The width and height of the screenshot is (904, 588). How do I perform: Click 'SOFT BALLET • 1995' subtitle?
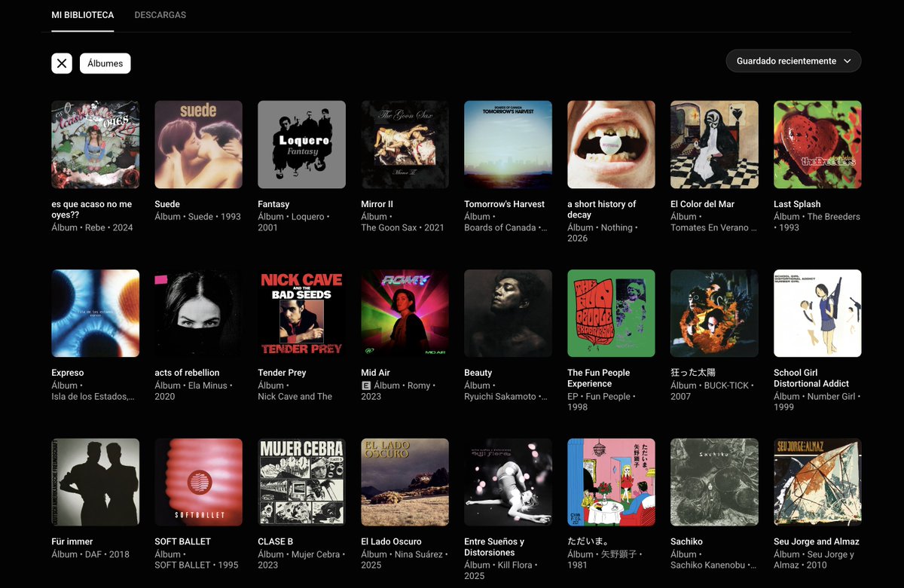click(196, 565)
